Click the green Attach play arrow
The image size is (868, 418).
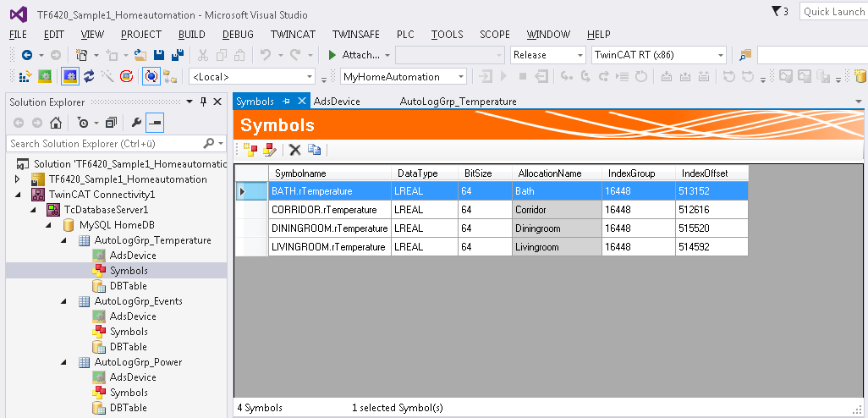tap(332, 55)
